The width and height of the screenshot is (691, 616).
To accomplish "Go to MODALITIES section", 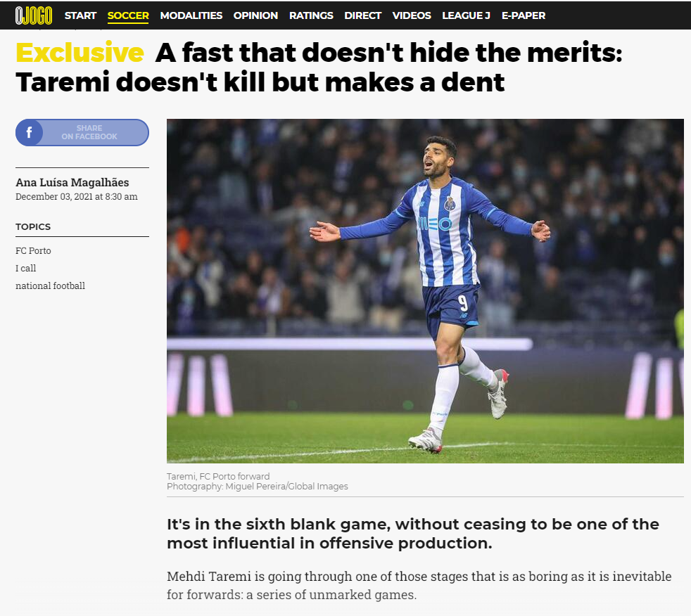I will click(191, 15).
